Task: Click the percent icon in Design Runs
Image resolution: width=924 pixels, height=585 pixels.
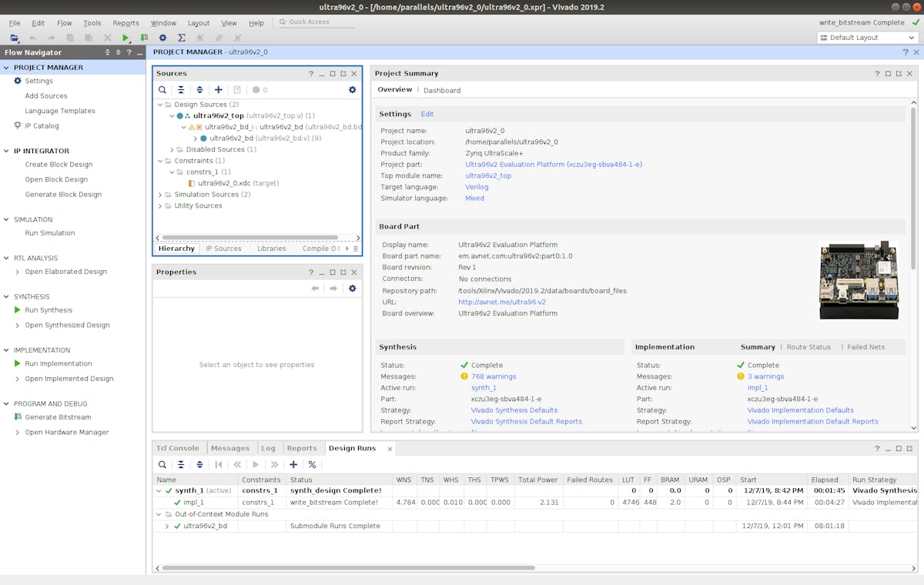Action: pos(312,465)
